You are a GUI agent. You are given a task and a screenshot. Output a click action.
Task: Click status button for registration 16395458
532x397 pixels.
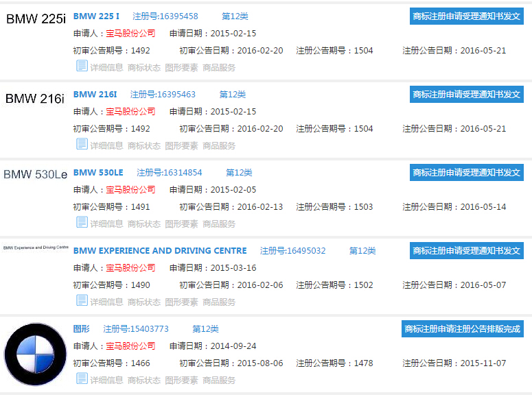click(467, 16)
